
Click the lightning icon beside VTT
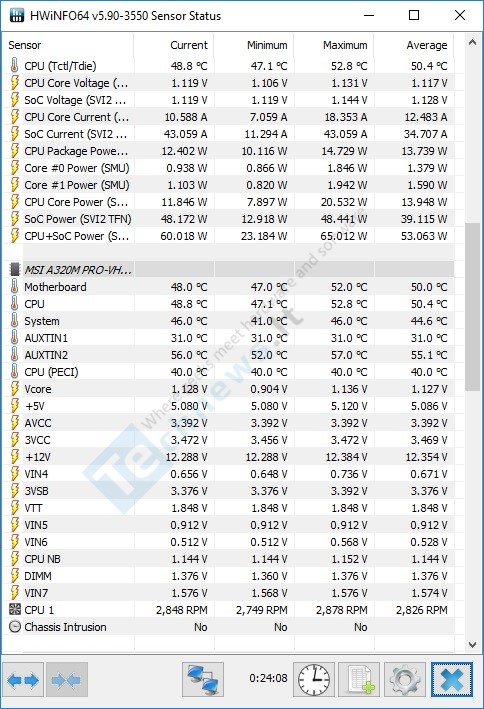[14, 508]
